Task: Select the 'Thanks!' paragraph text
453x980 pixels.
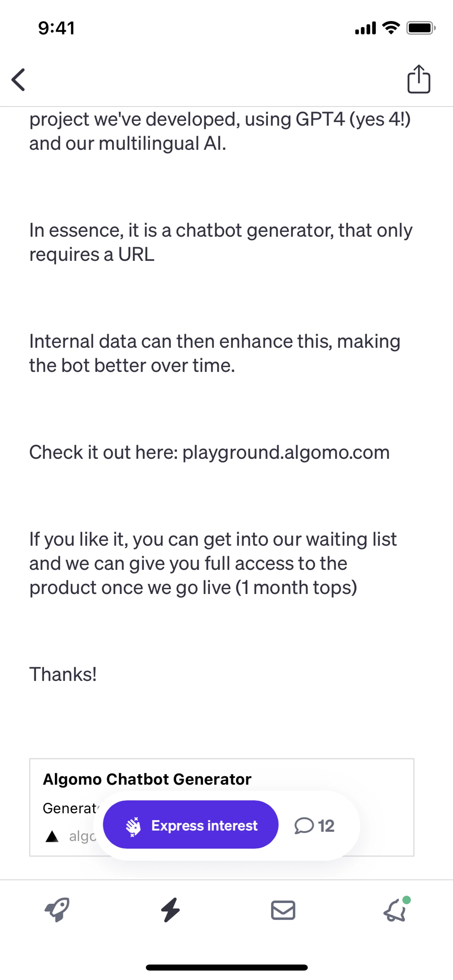Action: (x=63, y=674)
